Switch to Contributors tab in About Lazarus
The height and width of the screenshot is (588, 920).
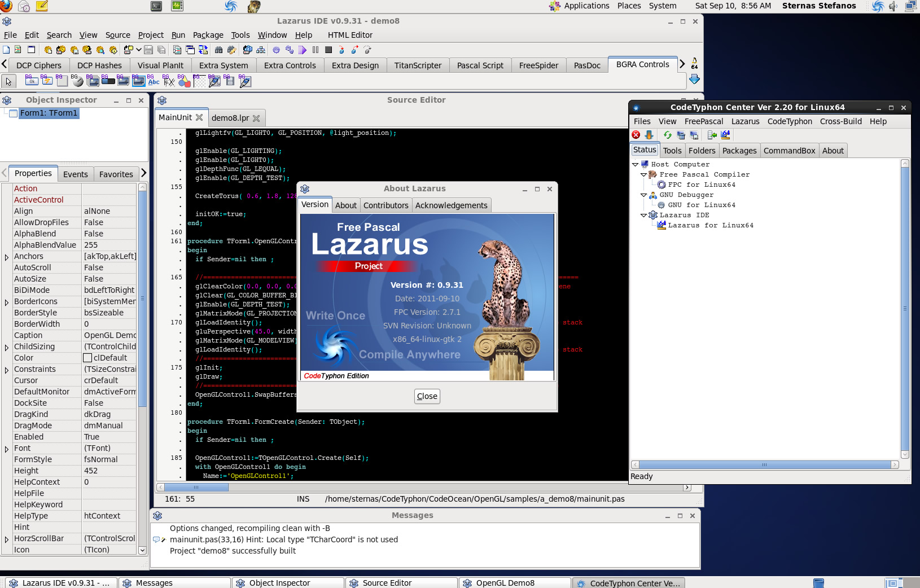point(385,205)
